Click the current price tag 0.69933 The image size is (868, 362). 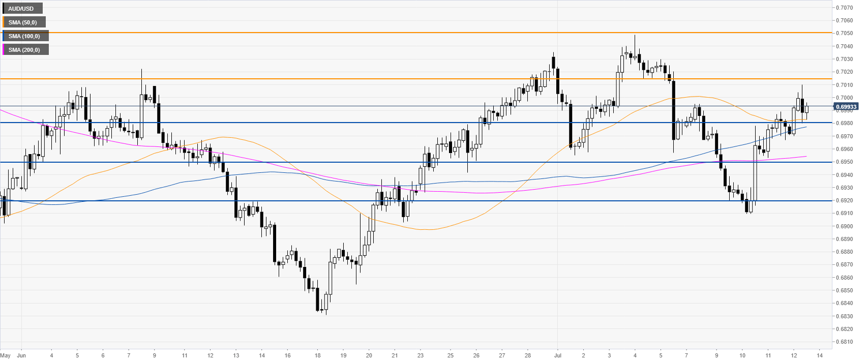846,107
